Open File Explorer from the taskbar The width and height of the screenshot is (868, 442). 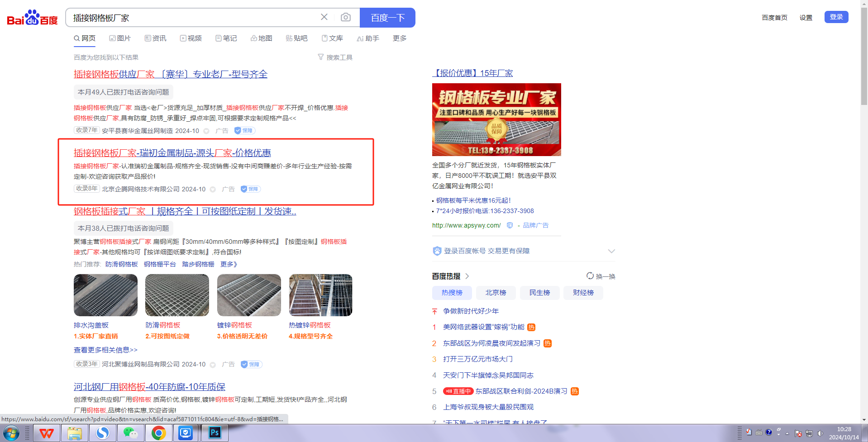pyautogui.click(x=75, y=433)
